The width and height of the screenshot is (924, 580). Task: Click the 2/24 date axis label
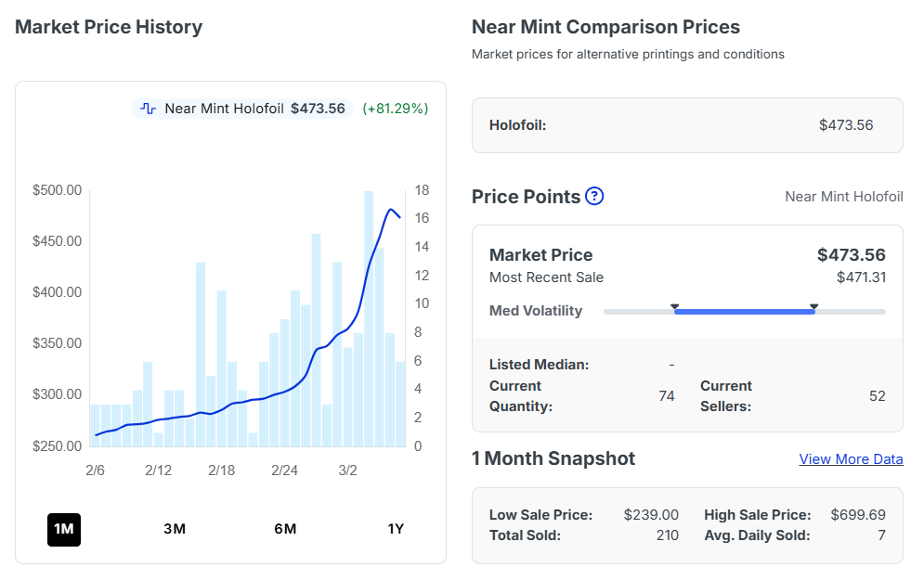pyautogui.click(x=284, y=470)
